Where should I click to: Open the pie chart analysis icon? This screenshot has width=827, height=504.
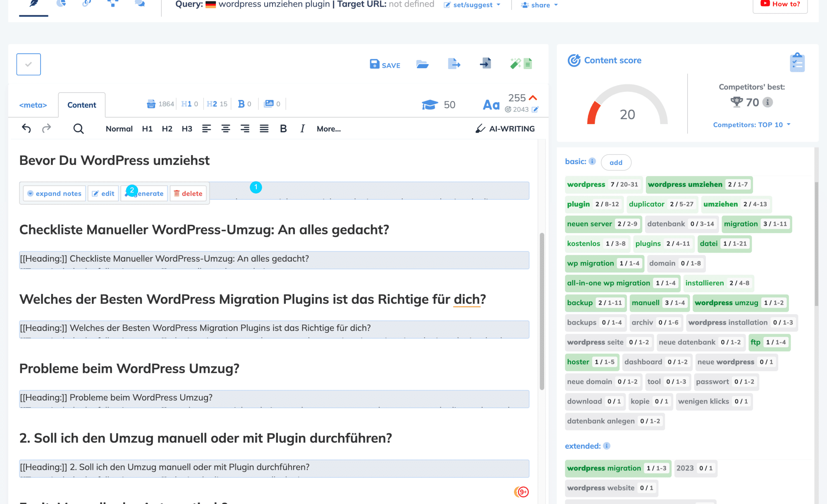[x=61, y=4]
